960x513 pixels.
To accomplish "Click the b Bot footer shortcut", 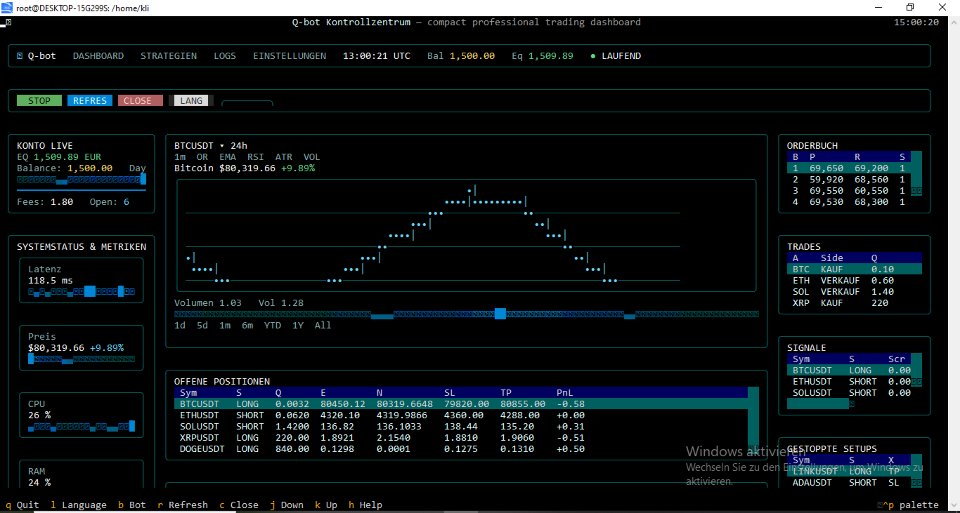I will click(x=132, y=505).
